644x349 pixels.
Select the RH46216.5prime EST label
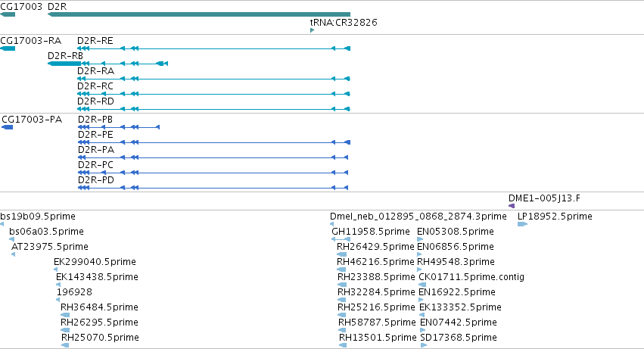click(x=375, y=262)
